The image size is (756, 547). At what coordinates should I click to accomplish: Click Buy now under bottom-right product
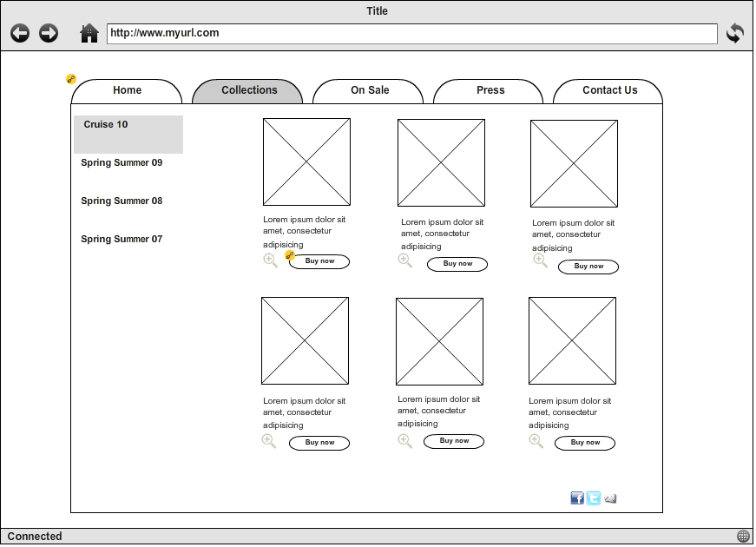tap(585, 443)
